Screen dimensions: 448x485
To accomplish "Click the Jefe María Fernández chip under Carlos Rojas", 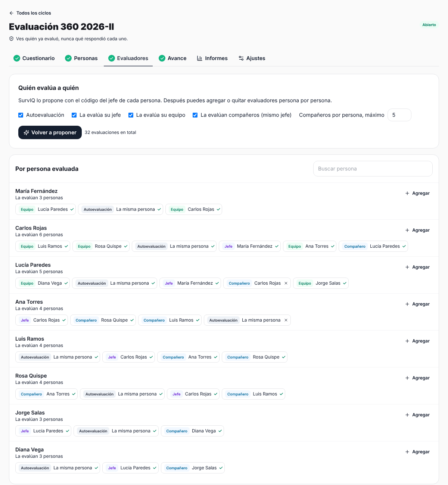I will 249,246.
